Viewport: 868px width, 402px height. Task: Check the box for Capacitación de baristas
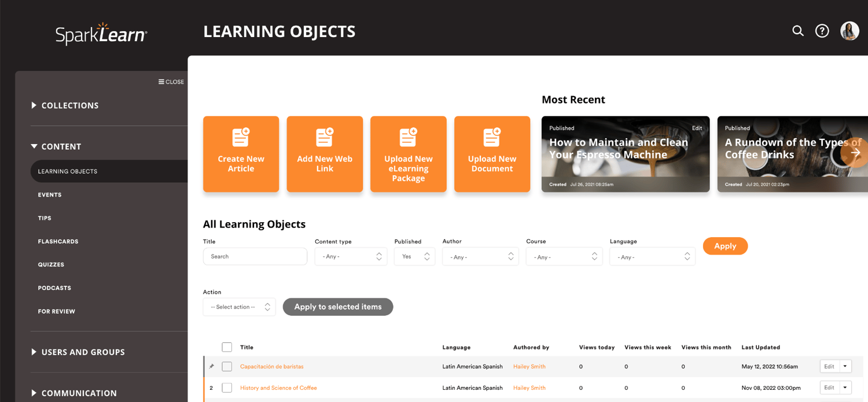(227, 366)
